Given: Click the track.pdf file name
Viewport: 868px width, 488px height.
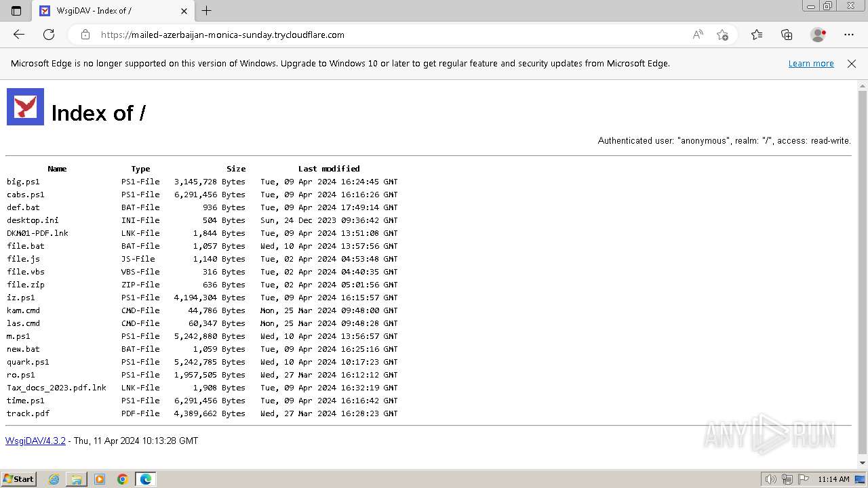Looking at the screenshot, I should pos(28,413).
